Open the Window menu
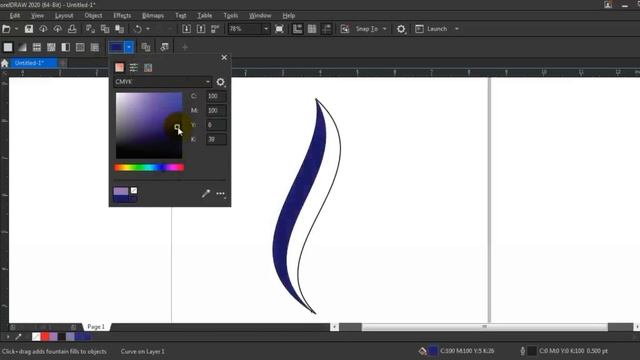 click(260, 16)
